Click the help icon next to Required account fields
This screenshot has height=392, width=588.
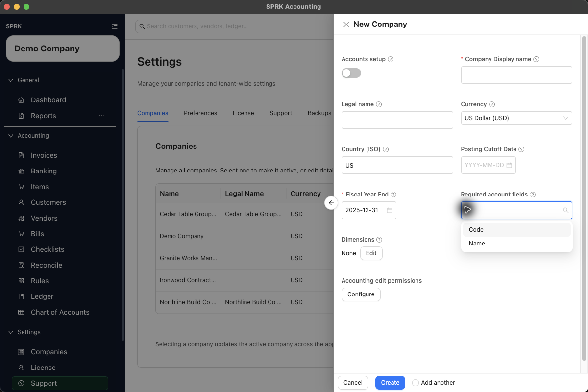pos(533,195)
